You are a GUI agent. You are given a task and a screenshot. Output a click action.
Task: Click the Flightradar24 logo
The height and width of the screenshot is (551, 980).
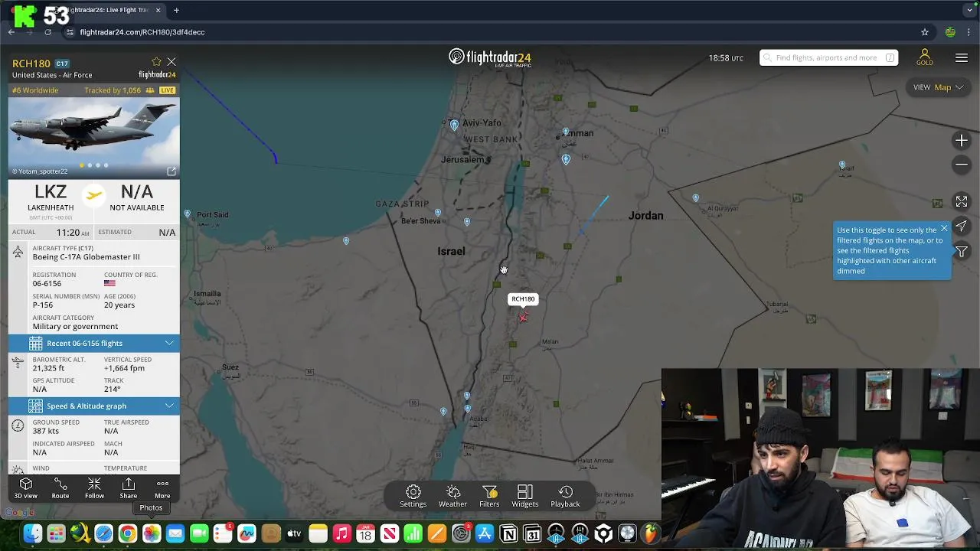click(490, 58)
